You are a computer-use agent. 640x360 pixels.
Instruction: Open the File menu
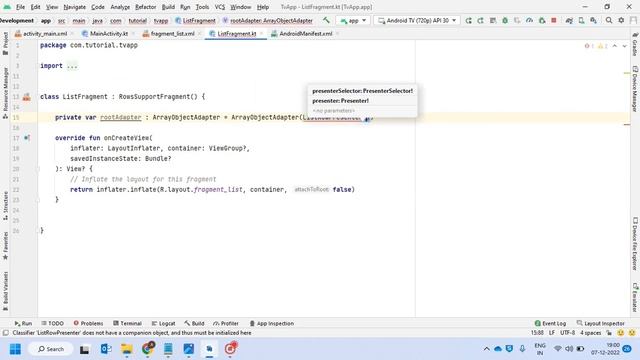click(x=20, y=7)
